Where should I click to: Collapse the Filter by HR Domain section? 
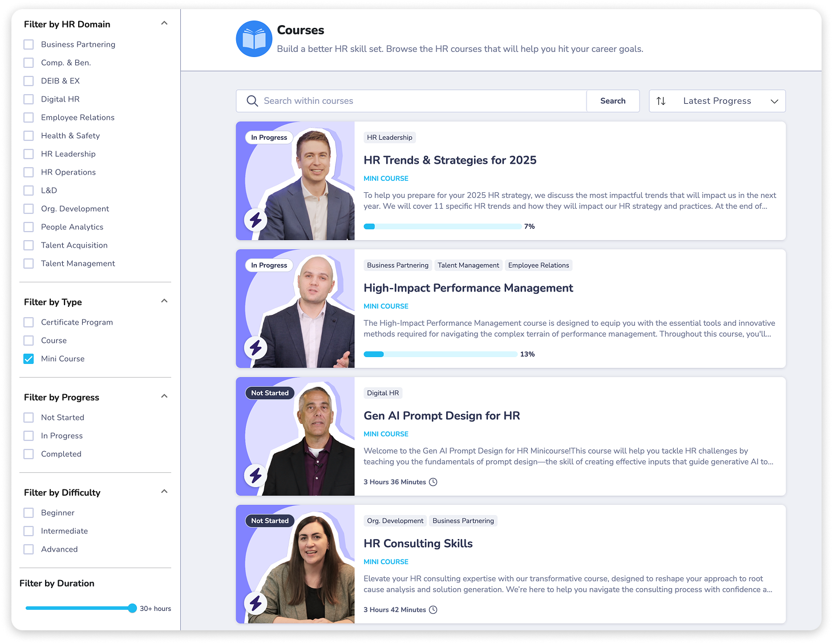[x=164, y=23]
